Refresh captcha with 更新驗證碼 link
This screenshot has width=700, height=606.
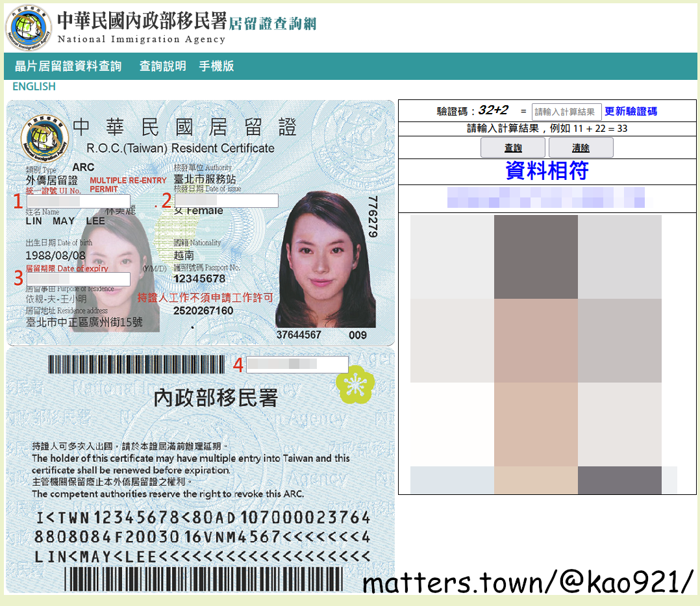click(631, 111)
